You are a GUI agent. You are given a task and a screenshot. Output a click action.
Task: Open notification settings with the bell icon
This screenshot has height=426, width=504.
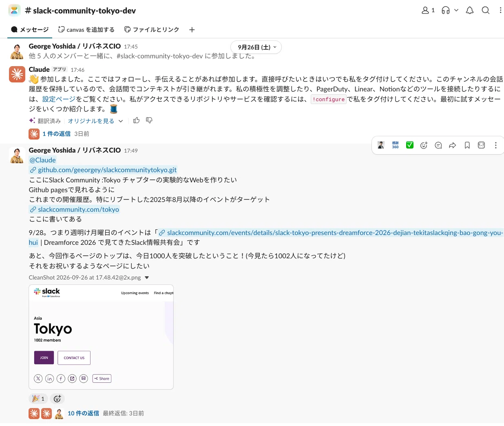click(470, 10)
